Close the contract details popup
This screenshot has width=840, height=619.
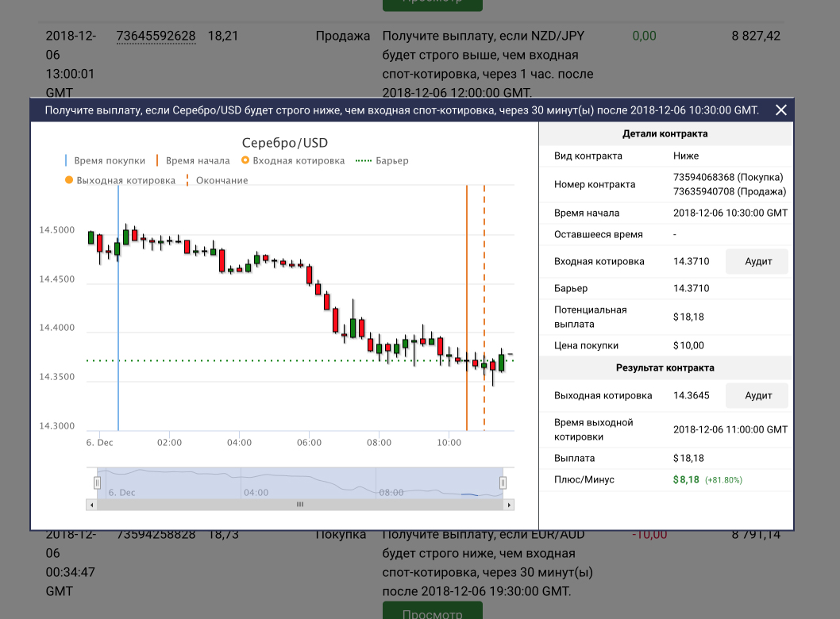pos(780,110)
